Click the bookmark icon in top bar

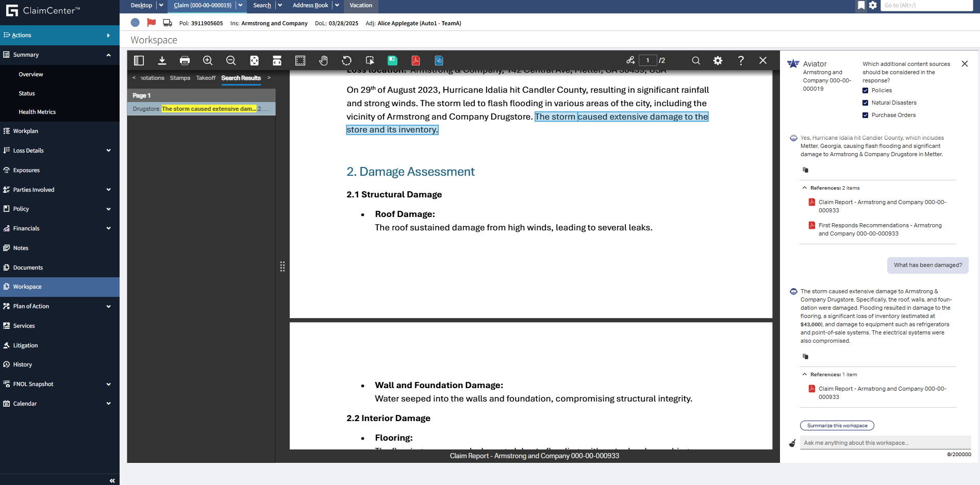[861, 5]
